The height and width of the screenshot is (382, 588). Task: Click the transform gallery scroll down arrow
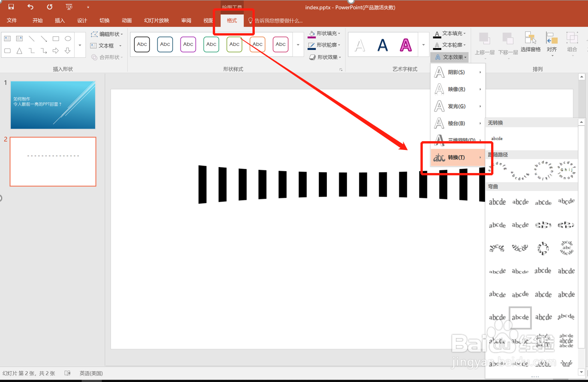click(581, 372)
